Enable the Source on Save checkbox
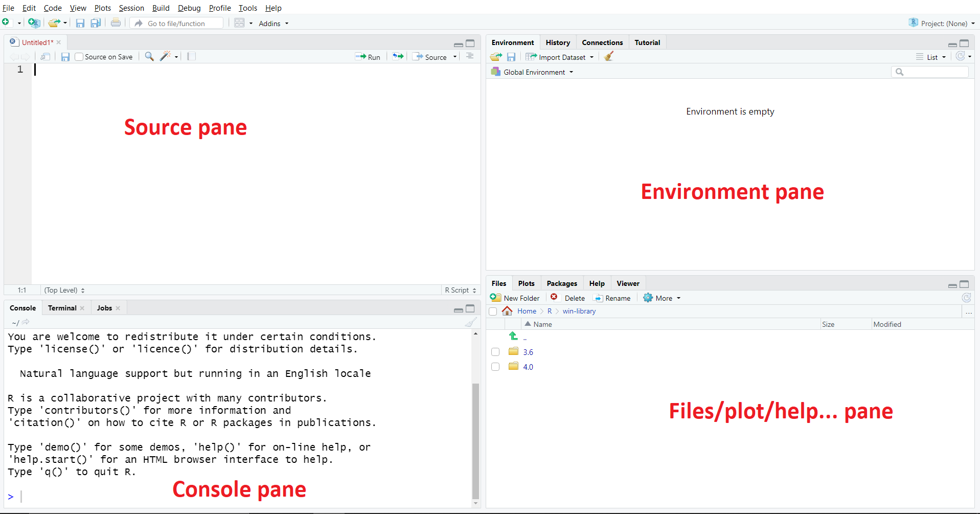Image resolution: width=980 pixels, height=514 pixels. pyautogui.click(x=79, y=57)
